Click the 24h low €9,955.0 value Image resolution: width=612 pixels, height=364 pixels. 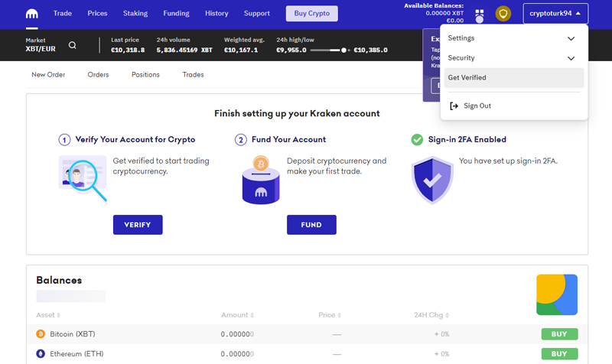pyautogui.click(x=291, y=50)
